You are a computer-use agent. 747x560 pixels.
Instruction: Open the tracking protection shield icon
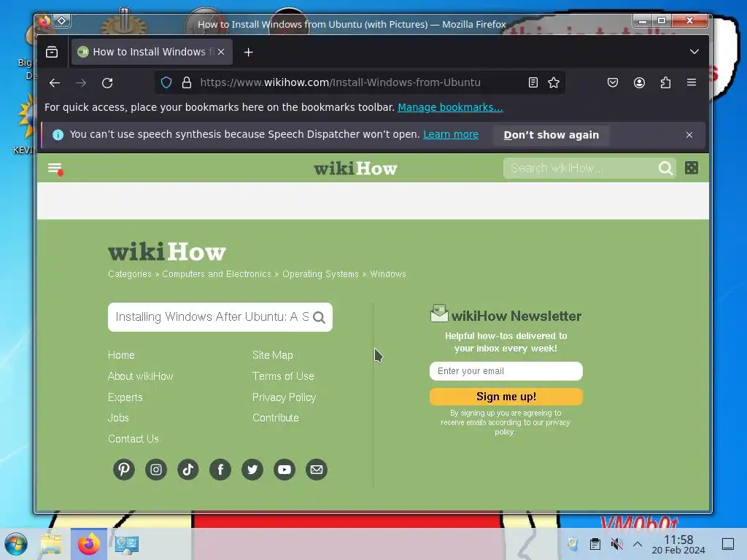tap(166, 83)
